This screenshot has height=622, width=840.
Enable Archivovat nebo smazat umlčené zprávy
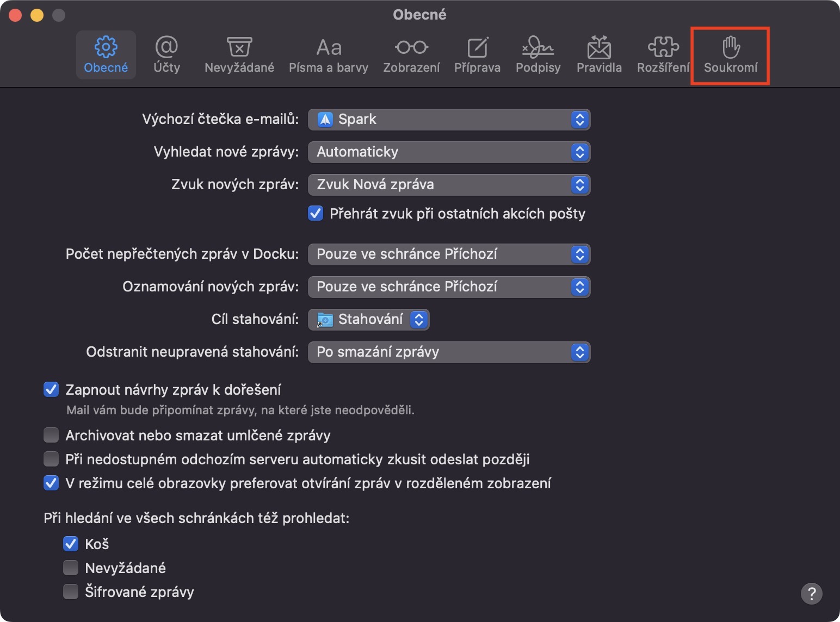click(x=51, y=435)
